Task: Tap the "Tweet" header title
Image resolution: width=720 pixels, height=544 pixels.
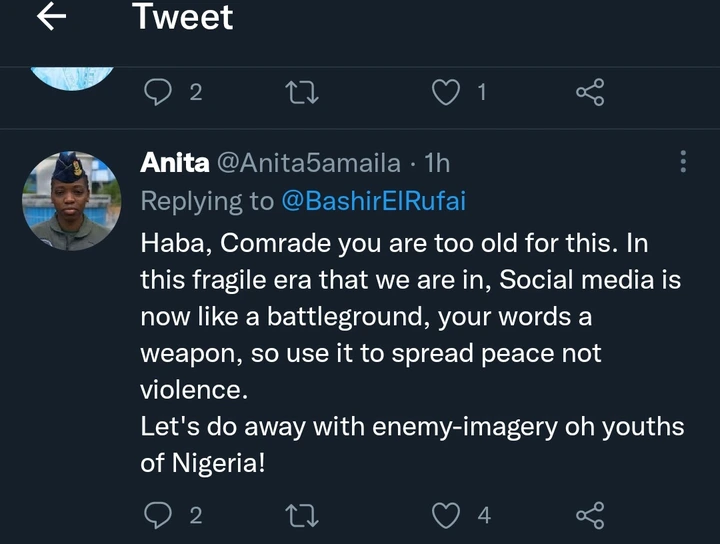Action: pos(183,17)
